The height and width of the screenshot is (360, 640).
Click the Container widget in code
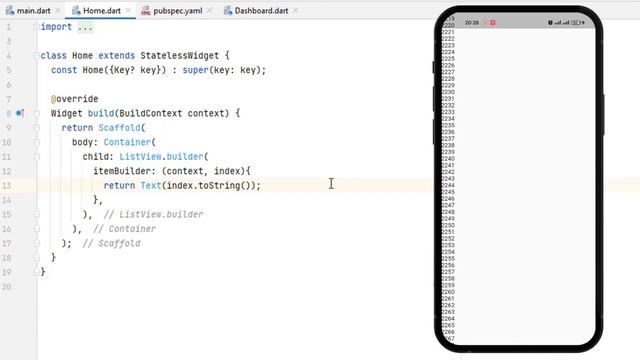[x=127, y=142]
